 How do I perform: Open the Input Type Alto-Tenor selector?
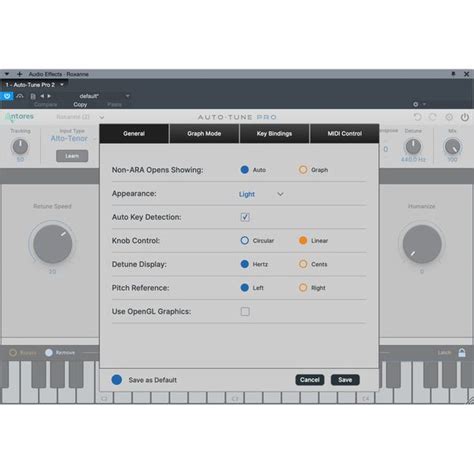pos(69,138)
